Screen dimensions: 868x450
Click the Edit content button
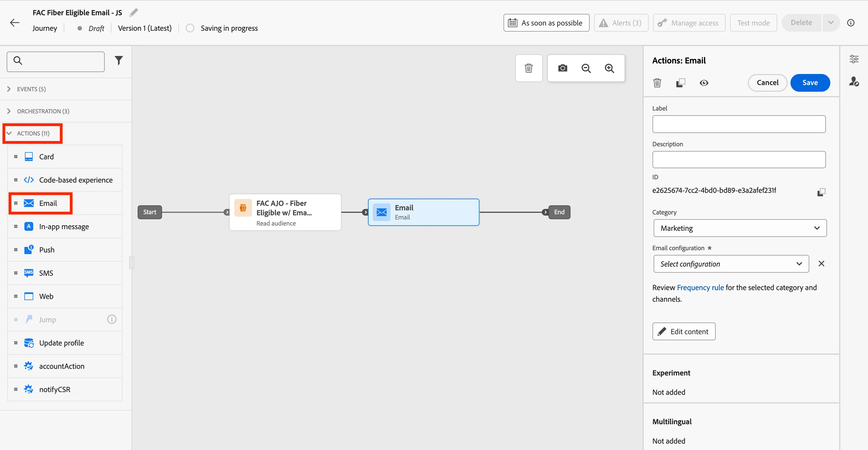click(684, 331)
